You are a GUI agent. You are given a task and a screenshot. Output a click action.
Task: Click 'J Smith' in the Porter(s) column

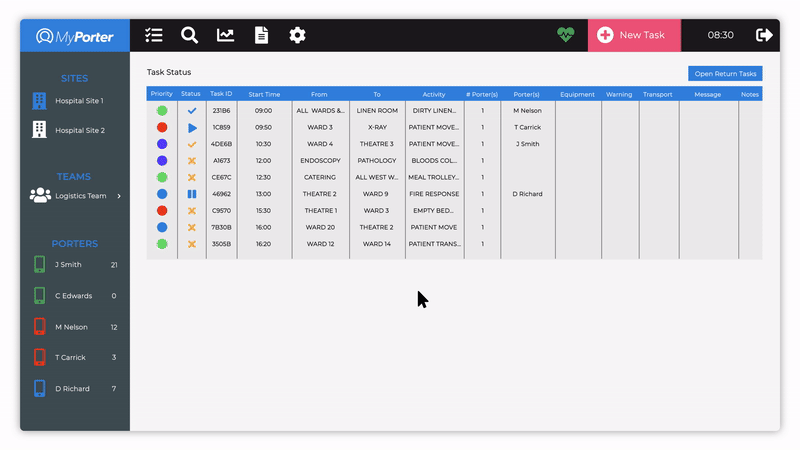click(x=528, y=144)
